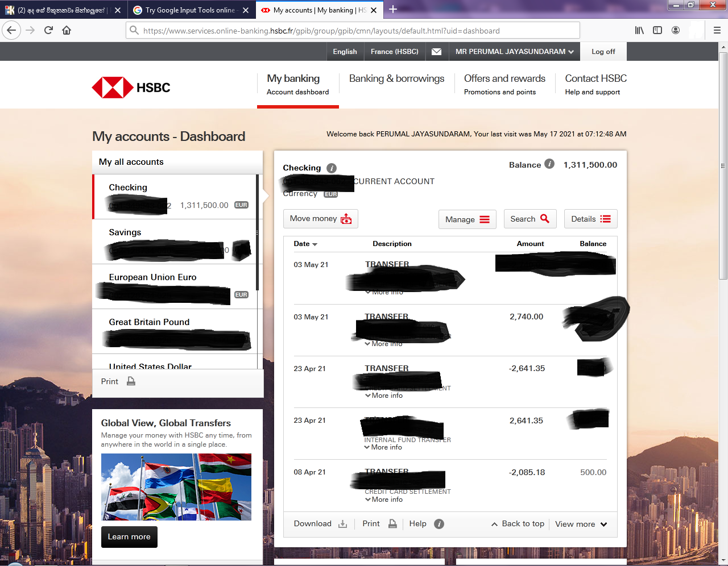Click the Move money button

pos(321,219)
